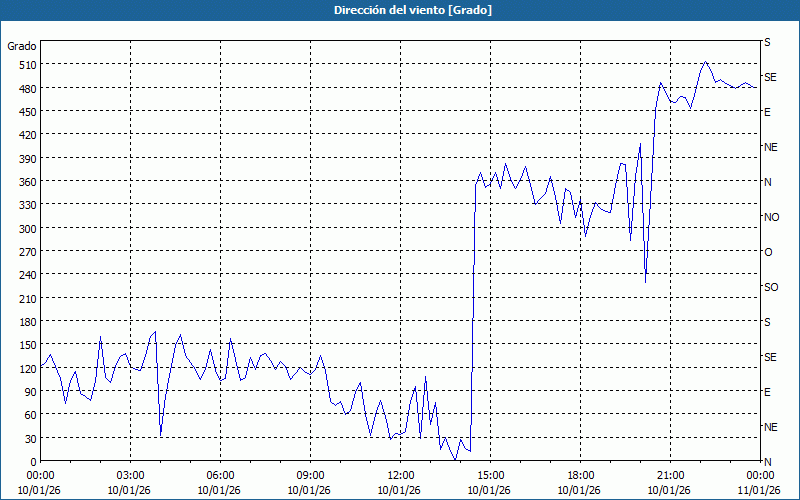This screenshot has width=800, height=500.
Task: Click the 'NO' compass label on the right axis
Action: 771,217
